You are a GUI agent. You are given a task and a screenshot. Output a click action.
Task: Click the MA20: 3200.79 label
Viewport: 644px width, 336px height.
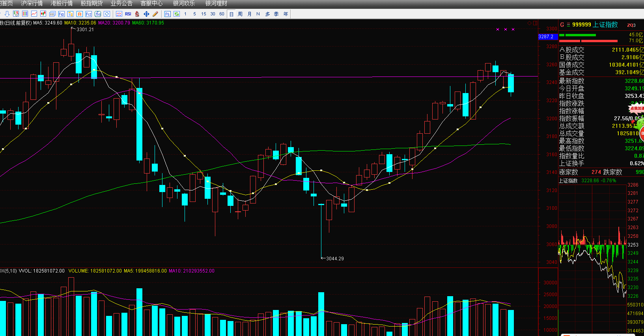coord(114,23)
